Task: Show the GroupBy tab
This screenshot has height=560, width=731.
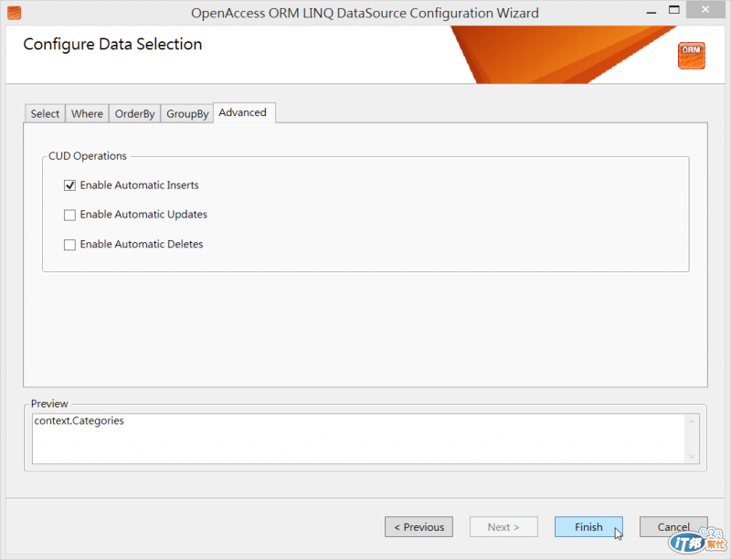Action: [x=187, y=114]
